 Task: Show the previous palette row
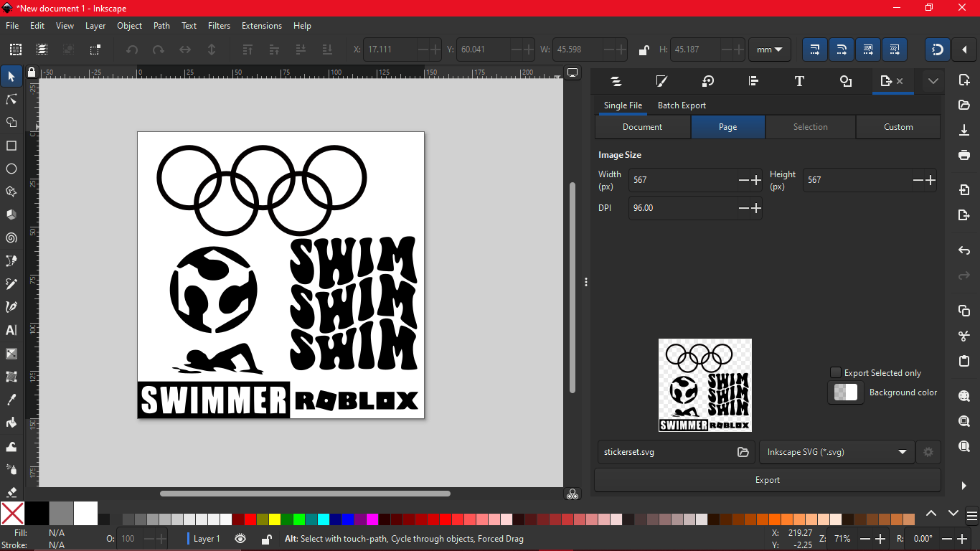click(931, 513)
